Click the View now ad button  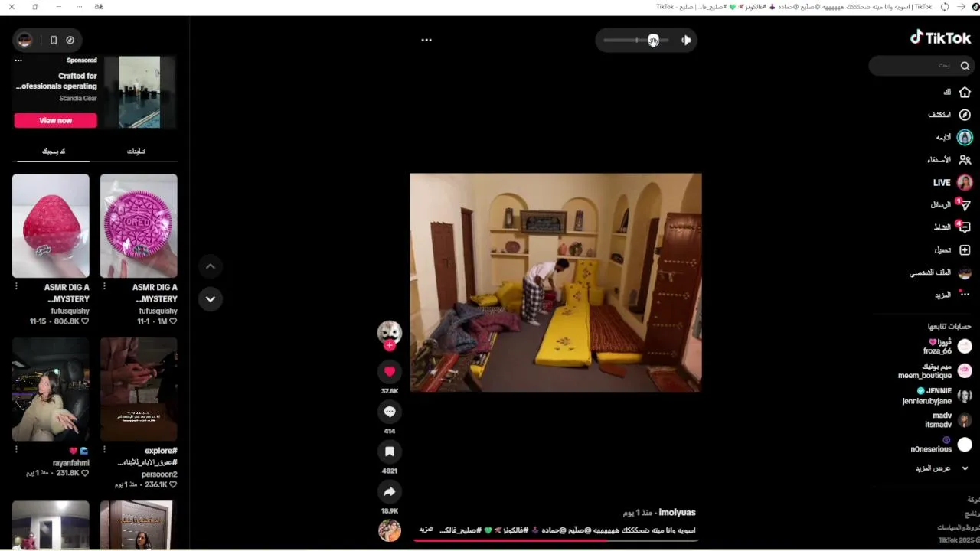[x=55, y=120]
